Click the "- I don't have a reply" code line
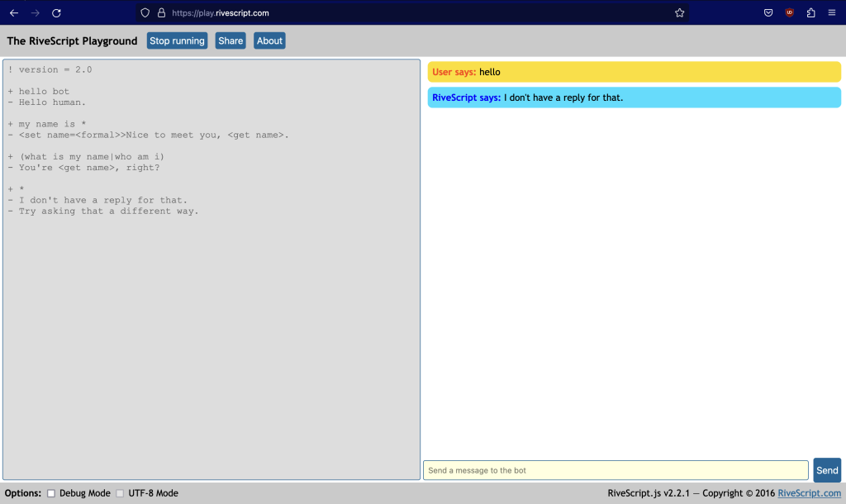This screenshot has height=504, width=846. coord(97,200)
